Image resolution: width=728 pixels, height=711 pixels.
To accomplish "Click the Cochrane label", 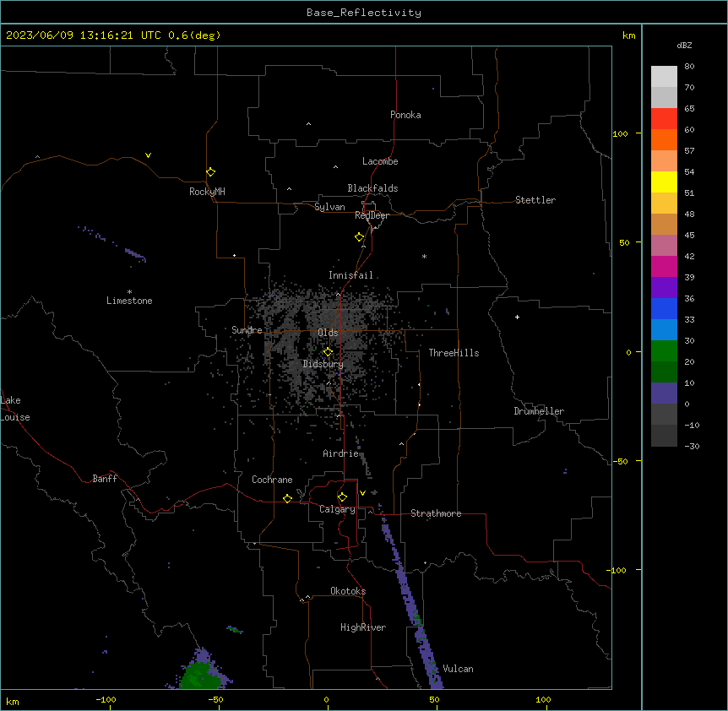I will pos(272,480).
